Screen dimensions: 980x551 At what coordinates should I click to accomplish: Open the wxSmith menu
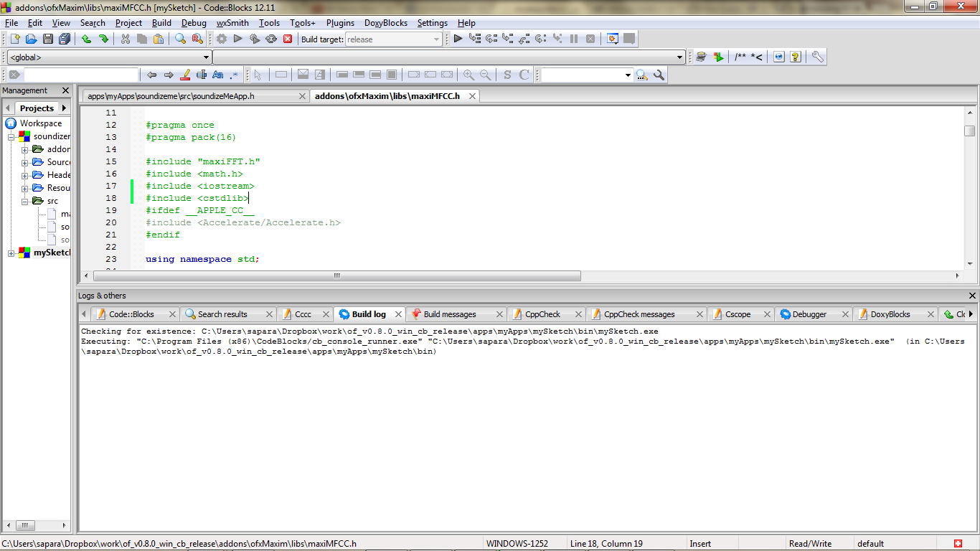click(x=232, y=23)
